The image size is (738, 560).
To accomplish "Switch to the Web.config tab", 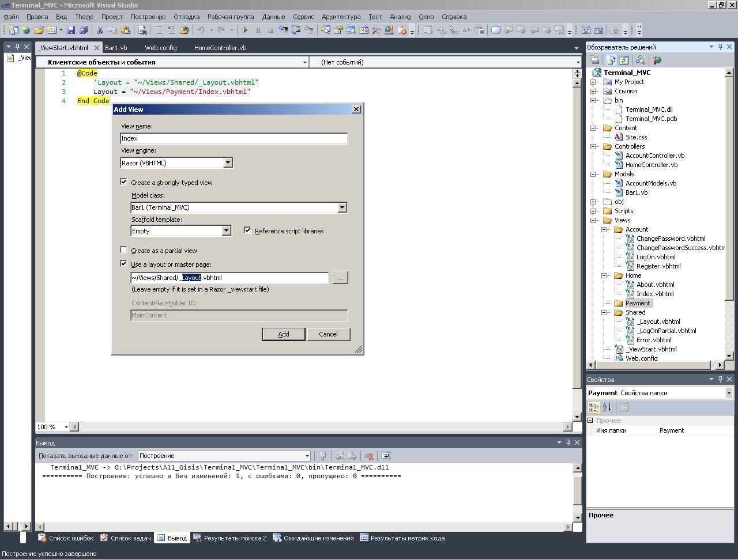I will [x=161, y=48].
